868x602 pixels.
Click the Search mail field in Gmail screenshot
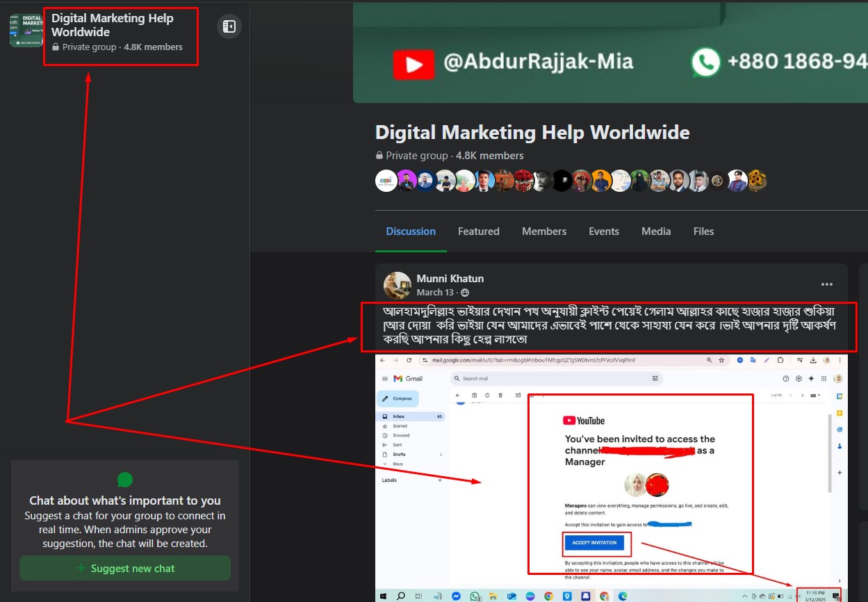tap(557, 378)
